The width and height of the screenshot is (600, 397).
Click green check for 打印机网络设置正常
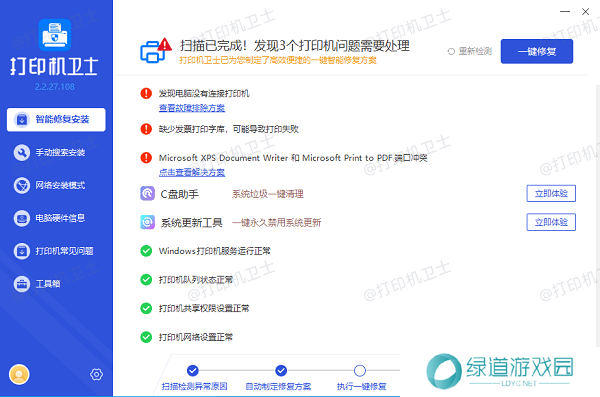146,337
